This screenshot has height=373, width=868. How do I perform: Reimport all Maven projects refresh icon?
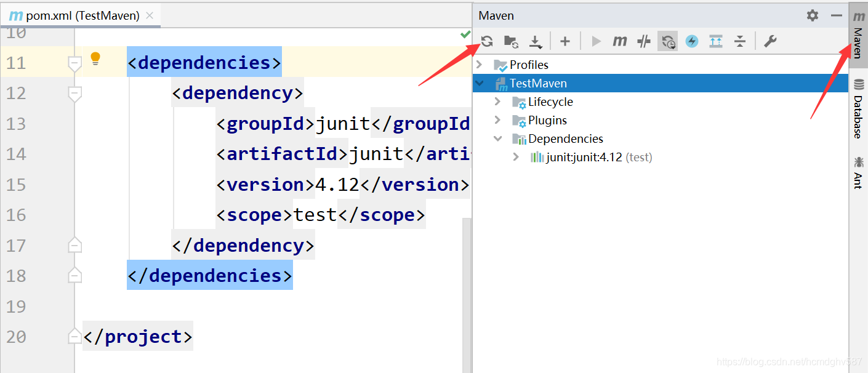[x=487, y=41]
